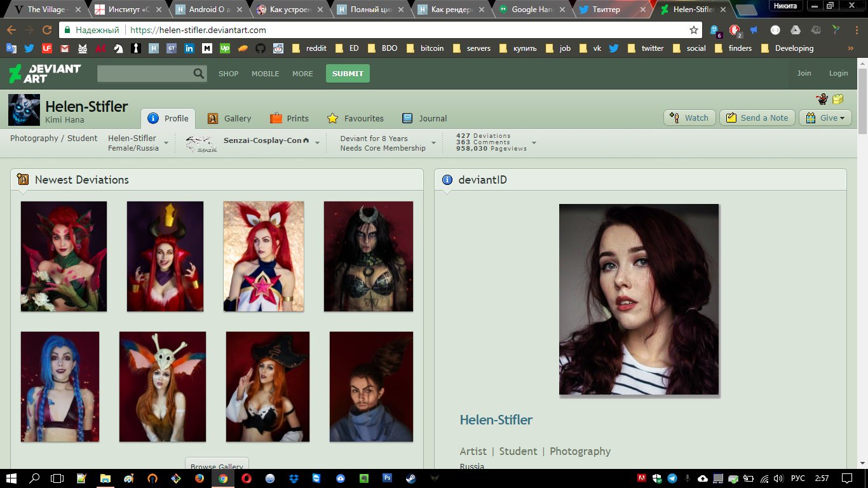868x488 pixels.
Task: Expand the Senzai-Cosplay-Con group dropdown arrow
Action: (318, 144)
